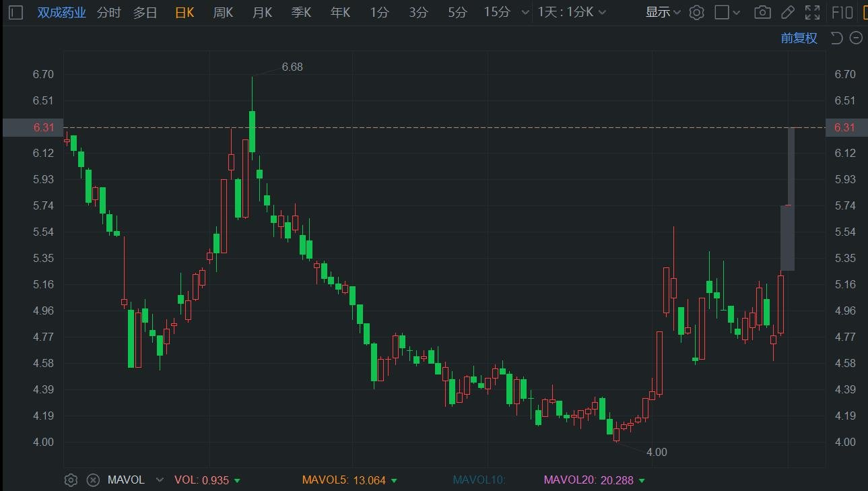The width and height of the screenshot is (868, 491).
Task: Expand the MAVOL indicator selector arrow
Action: pos(160,480)
